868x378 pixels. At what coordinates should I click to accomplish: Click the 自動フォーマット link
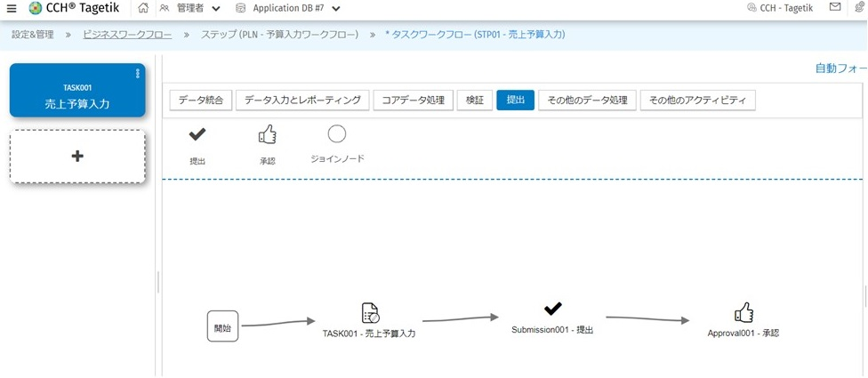pos(840,68)
